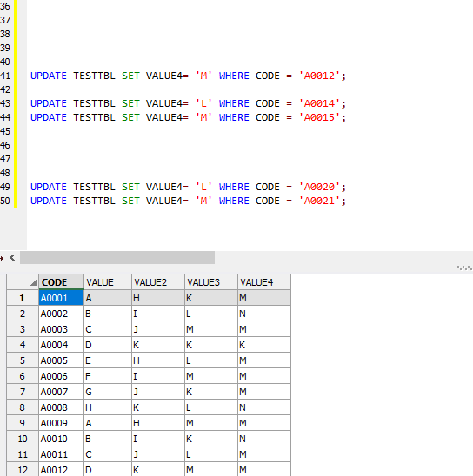Select row header 11 in the grid
This screenshot has width=473, height=476.
(x=23, y=454)
